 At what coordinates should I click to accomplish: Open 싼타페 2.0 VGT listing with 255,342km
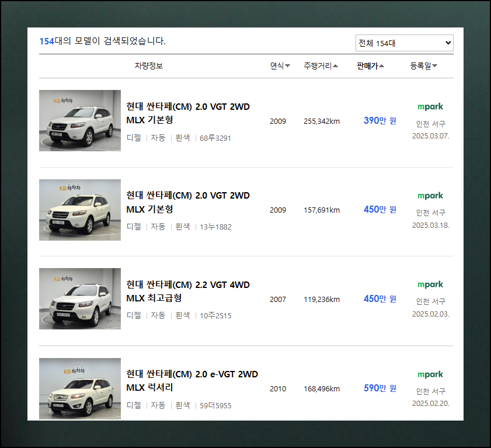pos(188,113)
